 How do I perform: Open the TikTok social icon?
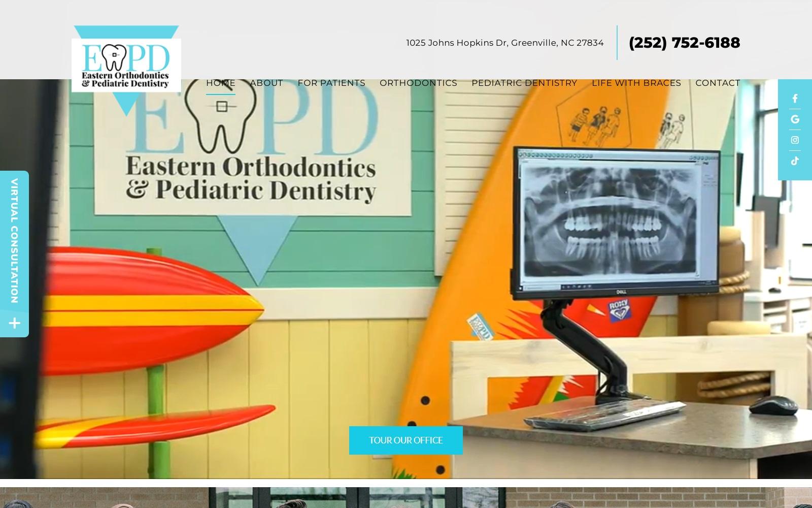(x=795, y=161)
